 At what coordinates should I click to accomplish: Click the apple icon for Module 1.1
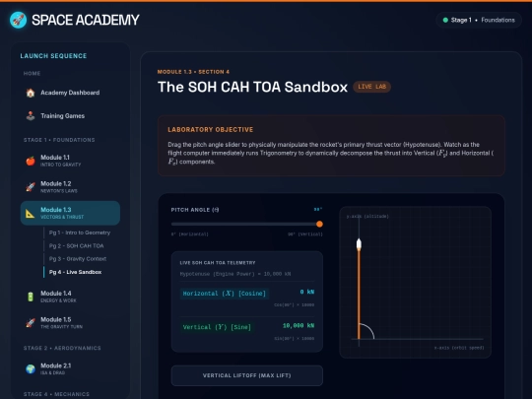[31, 161]
